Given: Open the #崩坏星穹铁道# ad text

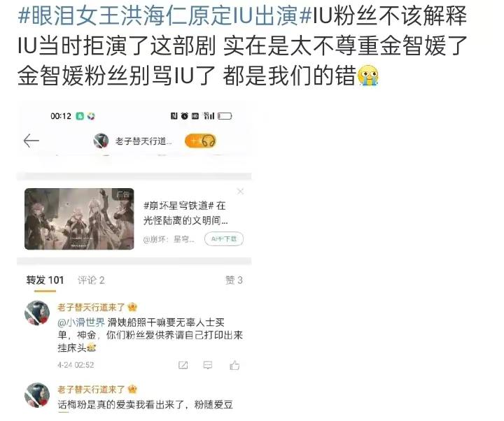Looking at the screenshot, I should [185, 213].
